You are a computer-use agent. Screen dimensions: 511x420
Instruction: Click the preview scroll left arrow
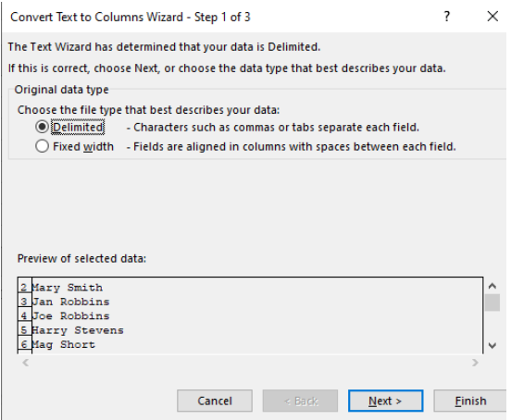pyautogui.click(x=25, y=363)
